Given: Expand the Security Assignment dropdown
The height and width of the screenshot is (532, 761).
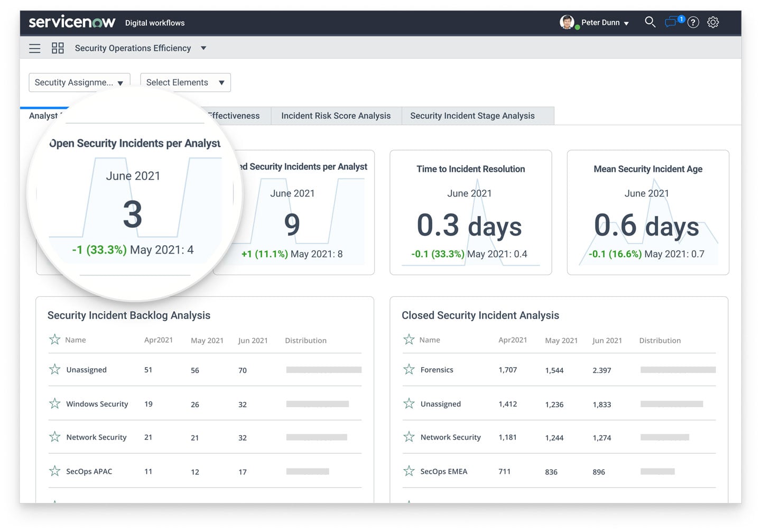Looking at the screenshot, I should pyautogui.click(x=79, y=82).
